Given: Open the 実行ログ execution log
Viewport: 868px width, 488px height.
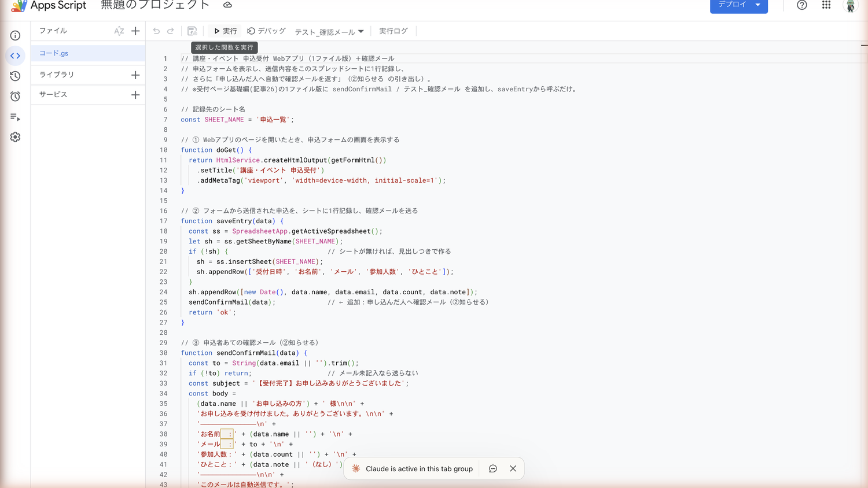Looking at the screenshot, I should tap(393, 31).
